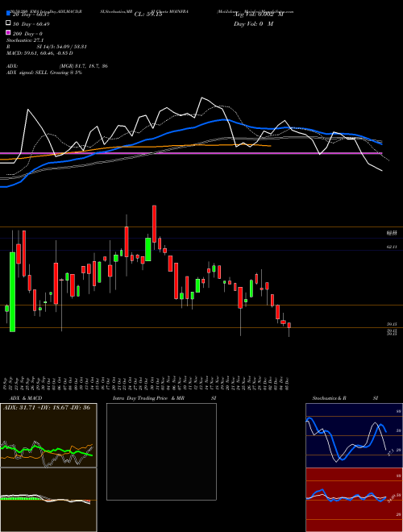The image size is (403, 532).
Task: Click the white 50 Day legend swatch
Action: [x=8, y=23]
